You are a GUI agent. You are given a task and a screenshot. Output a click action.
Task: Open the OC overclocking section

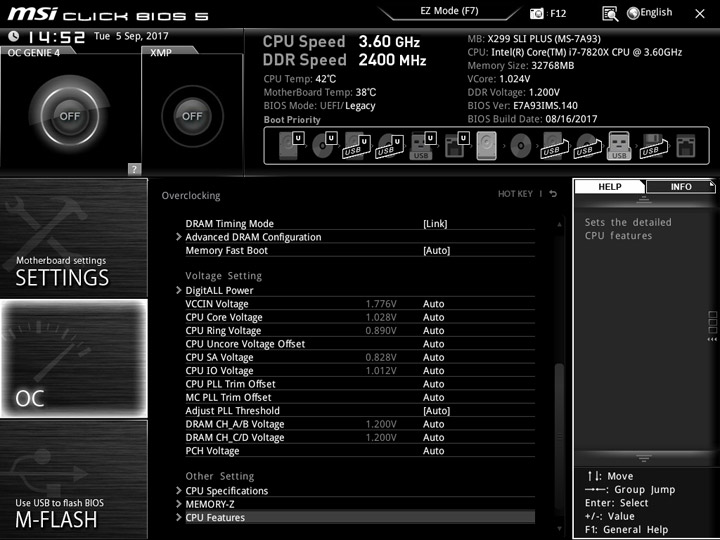[74, 358]
